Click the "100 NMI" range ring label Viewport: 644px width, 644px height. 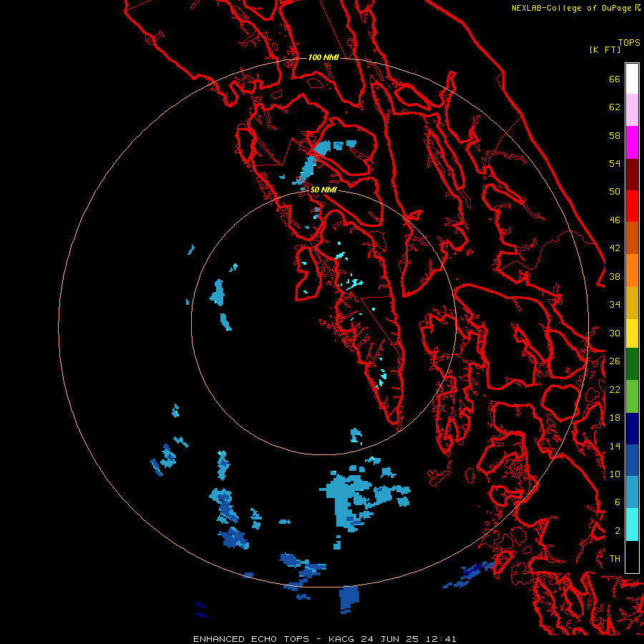pos(323,57)
